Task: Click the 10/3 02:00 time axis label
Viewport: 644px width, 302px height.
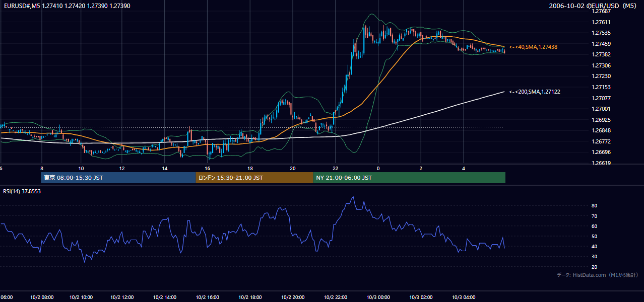Action: coord(421,297)
